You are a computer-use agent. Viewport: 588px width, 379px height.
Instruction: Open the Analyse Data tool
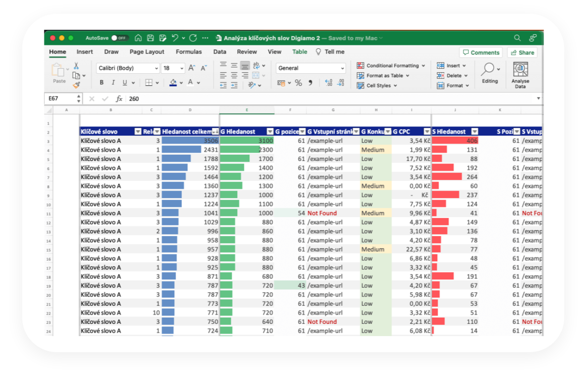(520, 75)
